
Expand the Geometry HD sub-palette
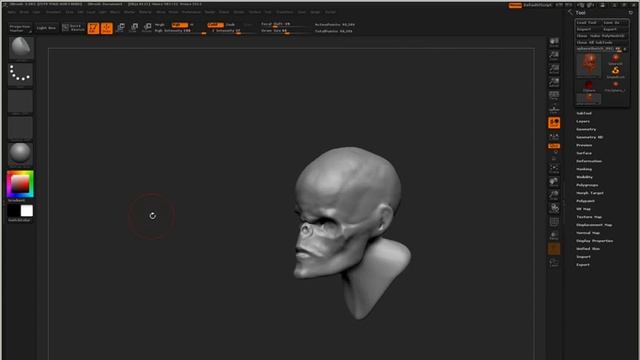tap(589, 137)
